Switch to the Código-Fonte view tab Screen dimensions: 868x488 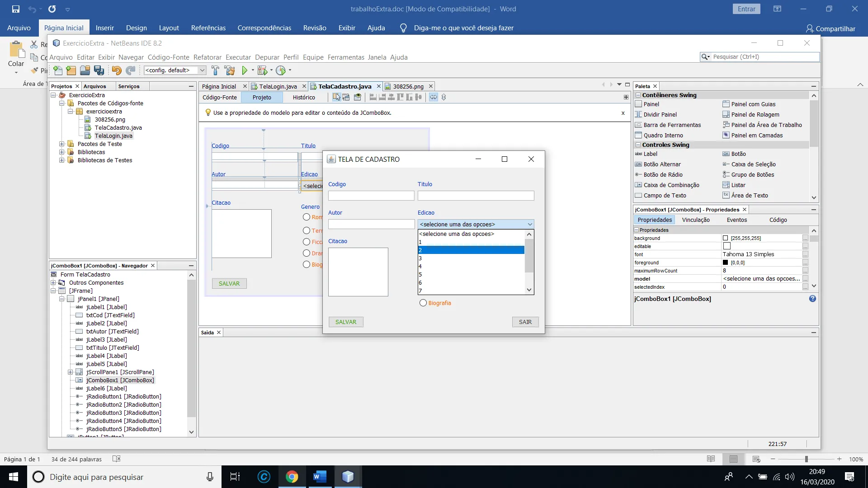point(220,97)
